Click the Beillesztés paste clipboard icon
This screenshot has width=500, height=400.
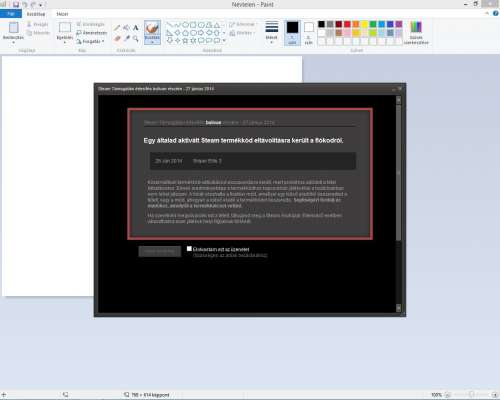click(x=13, y=27)
